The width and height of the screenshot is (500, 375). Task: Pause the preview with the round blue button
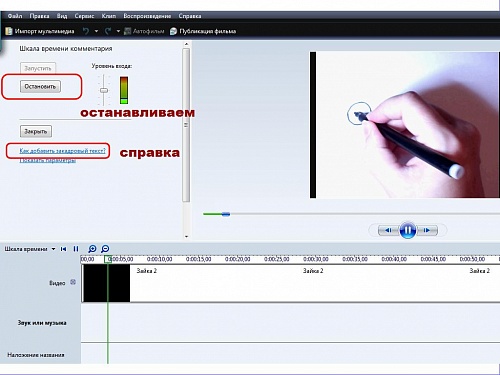point(408,230)
